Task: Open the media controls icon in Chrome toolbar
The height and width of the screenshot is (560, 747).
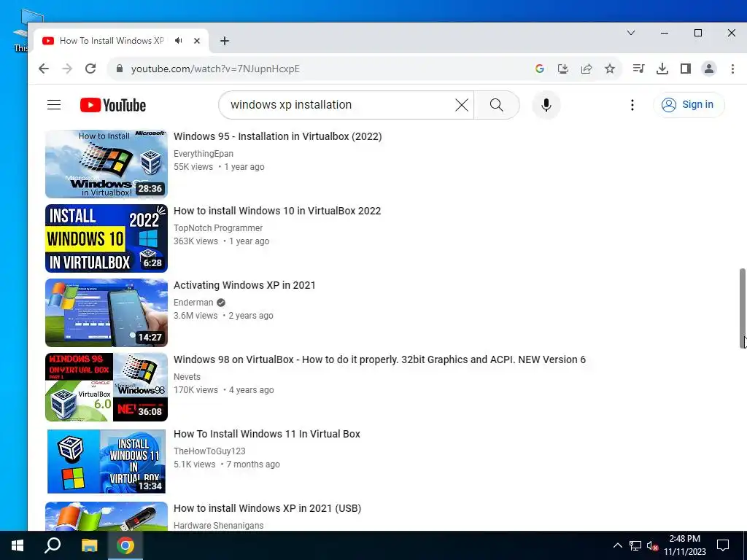Action: 638,69
